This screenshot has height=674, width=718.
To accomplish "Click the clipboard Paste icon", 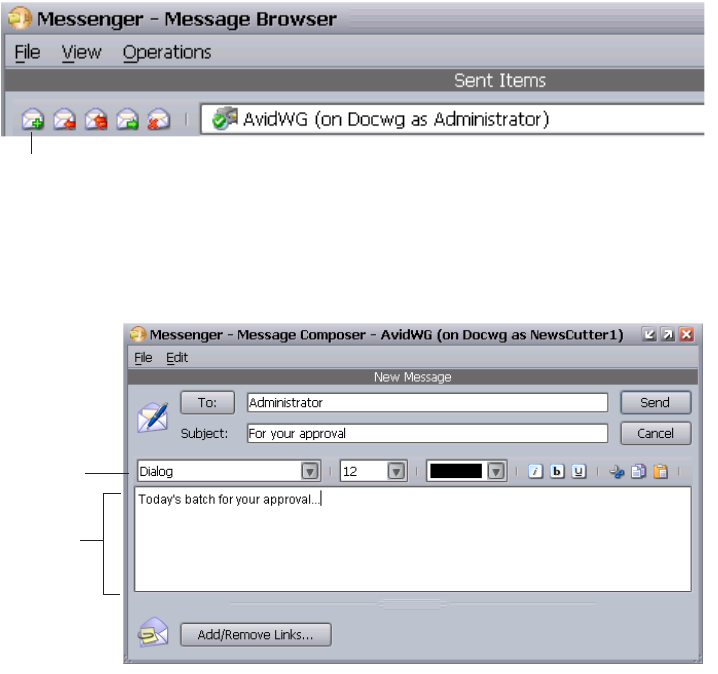I will pos(660,471).
